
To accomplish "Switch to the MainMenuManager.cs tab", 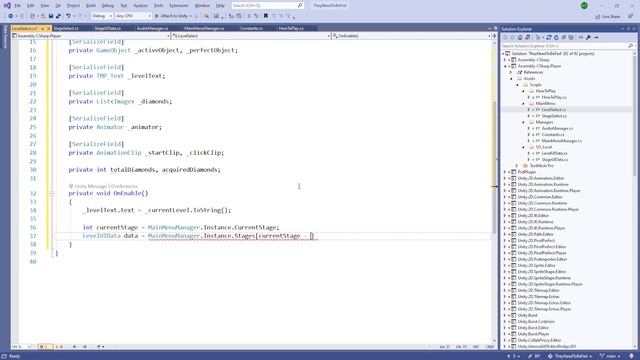I will point(204,28).
